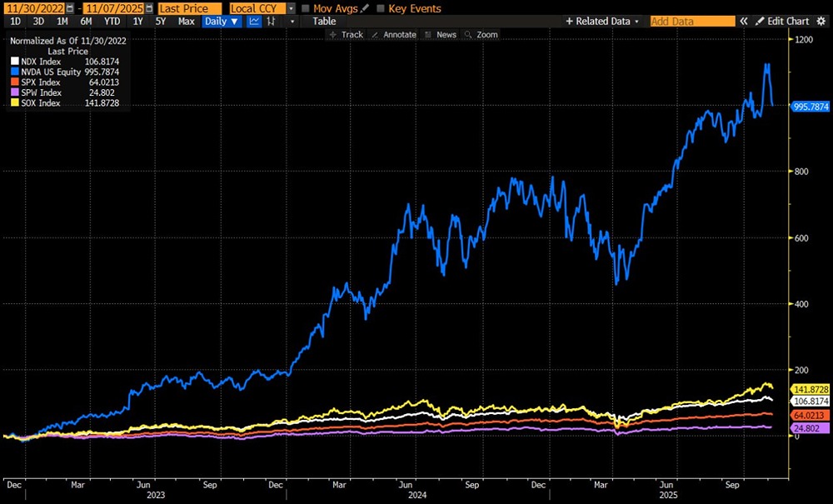Switch to the candlestick bar chart icon
This screenshot has width=833, height=504.
coord(272,21)
